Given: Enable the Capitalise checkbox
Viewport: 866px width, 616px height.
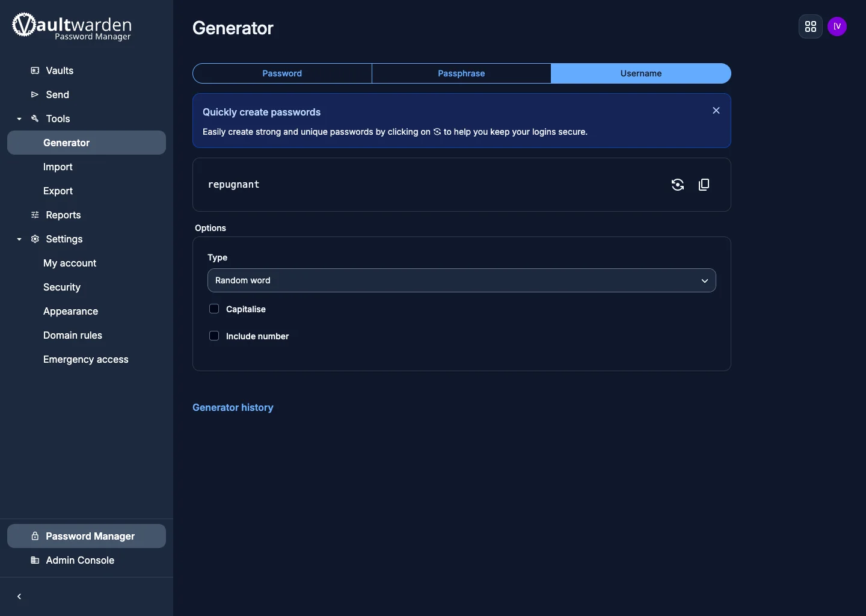Looking at the screenshot, I should (214, 309).
